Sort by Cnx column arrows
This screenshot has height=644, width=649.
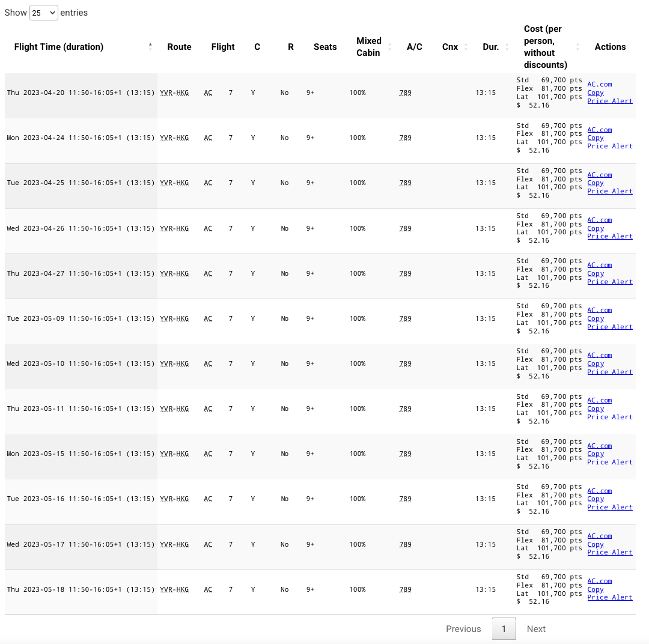(x=466, y=47)
